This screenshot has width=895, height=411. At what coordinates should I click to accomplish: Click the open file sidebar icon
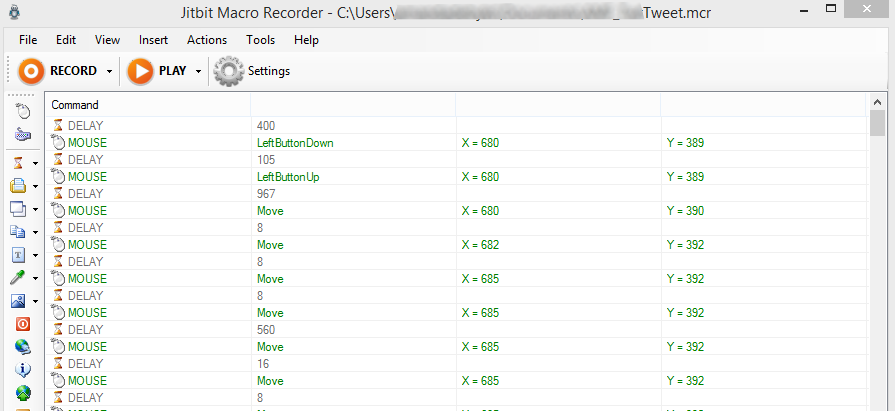[18, 186]
